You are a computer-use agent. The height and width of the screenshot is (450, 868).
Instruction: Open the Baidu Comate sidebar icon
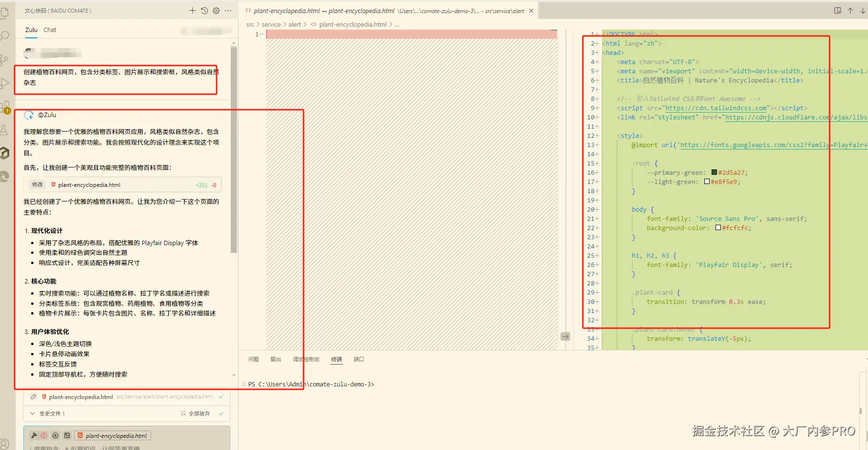click(4, 153)
